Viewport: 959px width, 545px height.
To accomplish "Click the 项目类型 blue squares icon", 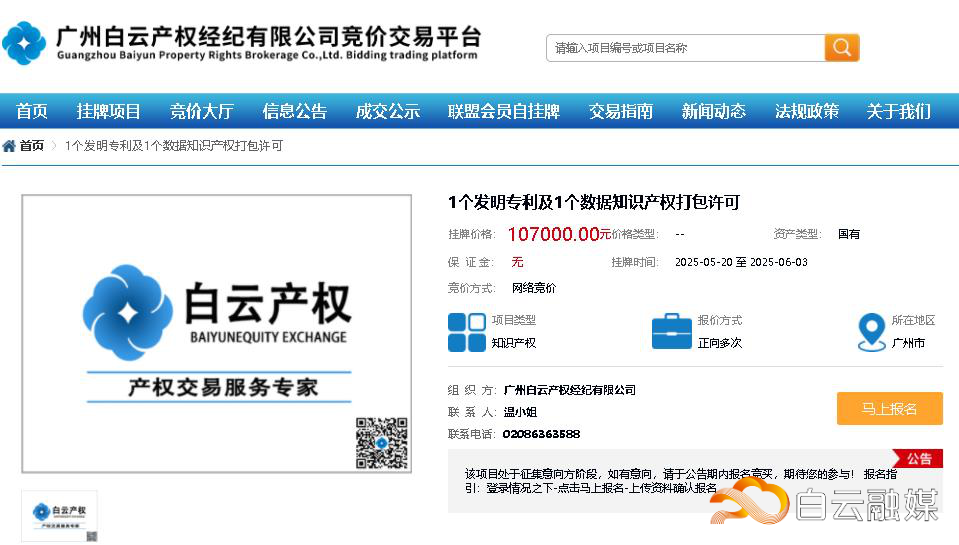I will 467,332.
